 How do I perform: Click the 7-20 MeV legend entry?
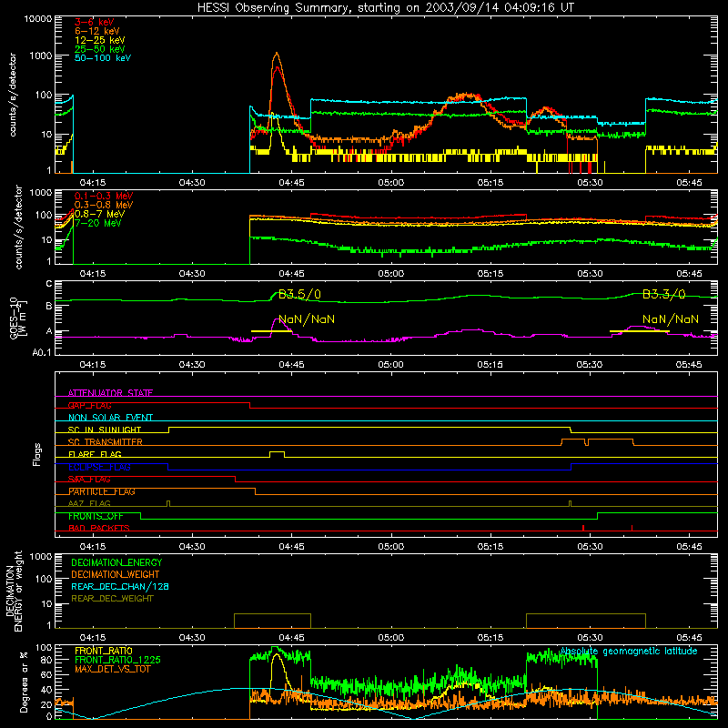[x=98, y=223]
